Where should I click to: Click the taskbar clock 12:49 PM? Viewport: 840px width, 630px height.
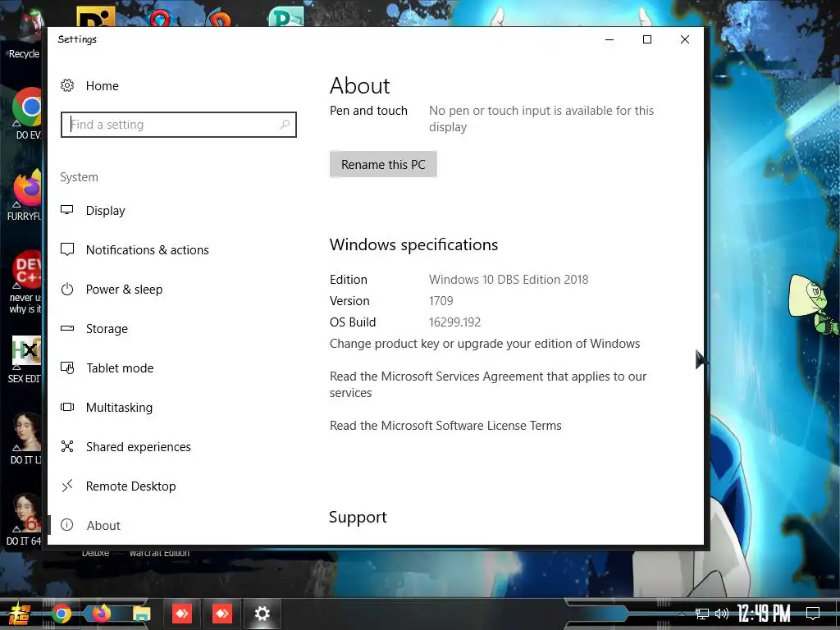click(x=764, y=614)
